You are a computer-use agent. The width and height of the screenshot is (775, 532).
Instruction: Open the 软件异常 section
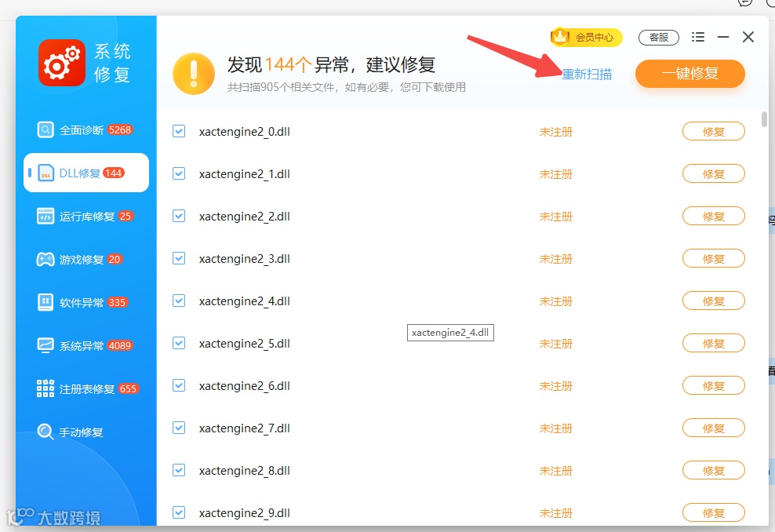(x=85, y=302)
